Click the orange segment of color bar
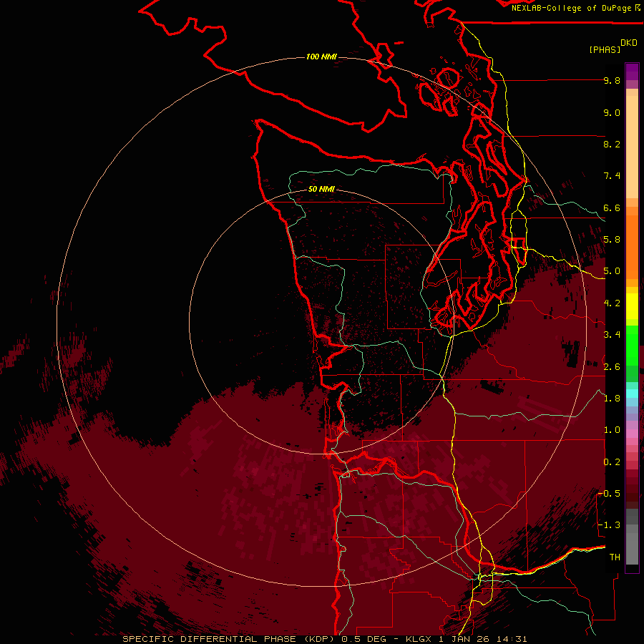This screenshot has width=644, height=644. click(x=632, y=246)
